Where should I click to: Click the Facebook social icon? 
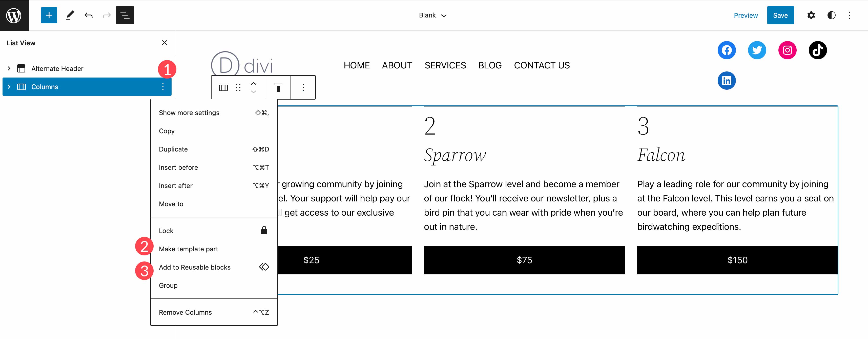pyautogui.click(x=727, y=50)
